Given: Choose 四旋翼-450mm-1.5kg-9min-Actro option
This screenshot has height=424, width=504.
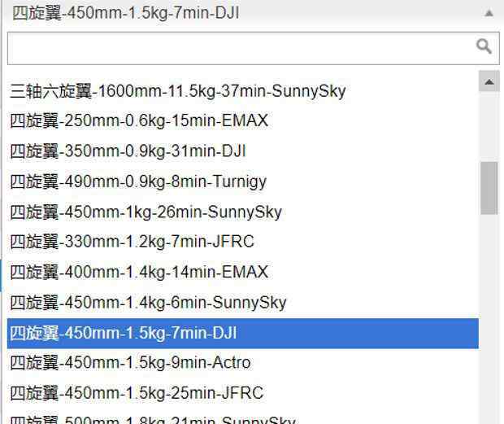Looking at the screenshot, I should pyautogui.click(x=130, y=363).
